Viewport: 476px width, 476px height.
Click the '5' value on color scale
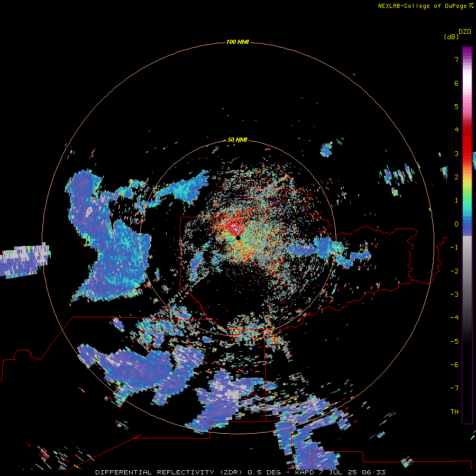pyautogui.click(x=456, y=106)
